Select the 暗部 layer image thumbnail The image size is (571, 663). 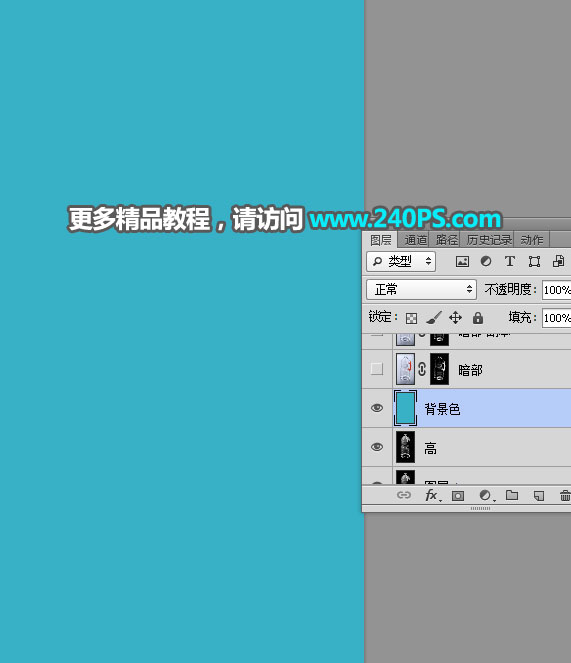pos(405,369)
